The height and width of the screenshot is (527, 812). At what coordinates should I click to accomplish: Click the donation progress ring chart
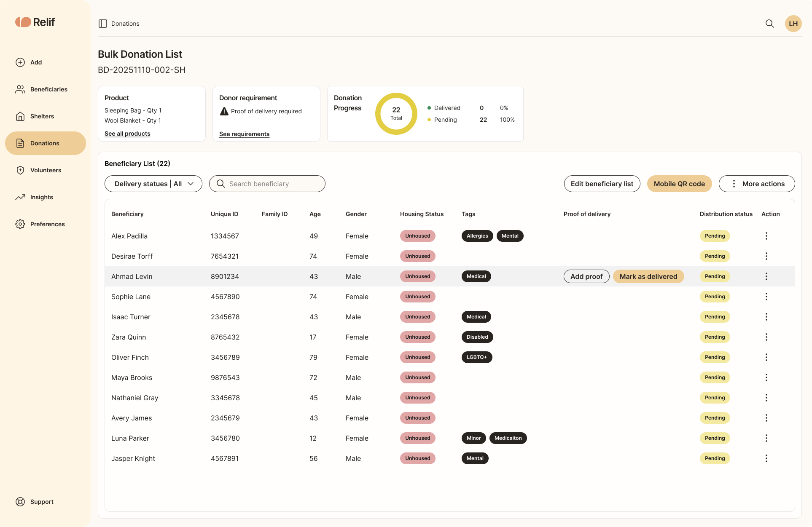(x=396, y=114)
